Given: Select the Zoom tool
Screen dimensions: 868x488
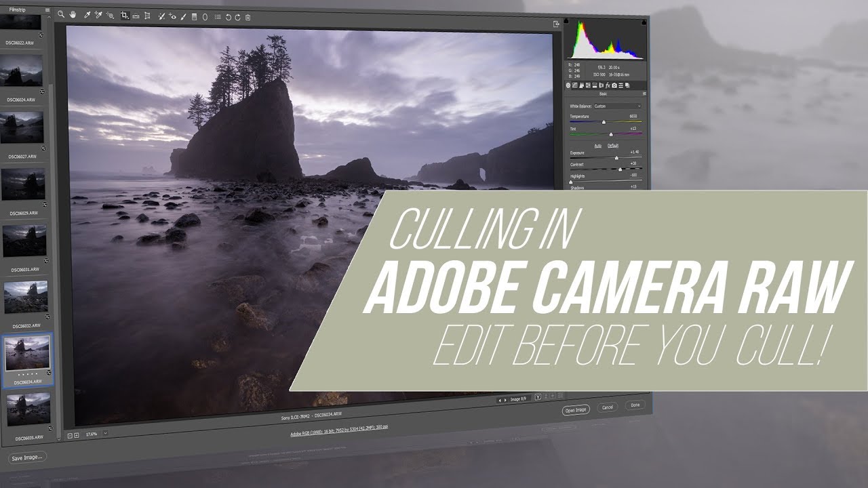Looking at the screenshot, I should tap(61, 14).
